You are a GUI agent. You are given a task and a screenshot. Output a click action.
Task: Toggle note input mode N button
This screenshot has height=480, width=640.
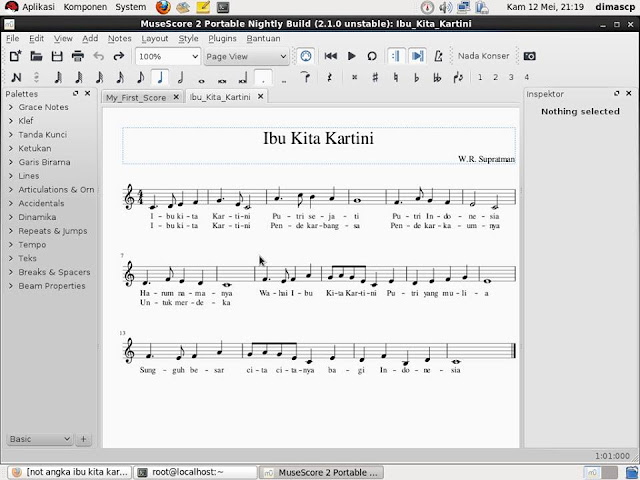point(16,77)
